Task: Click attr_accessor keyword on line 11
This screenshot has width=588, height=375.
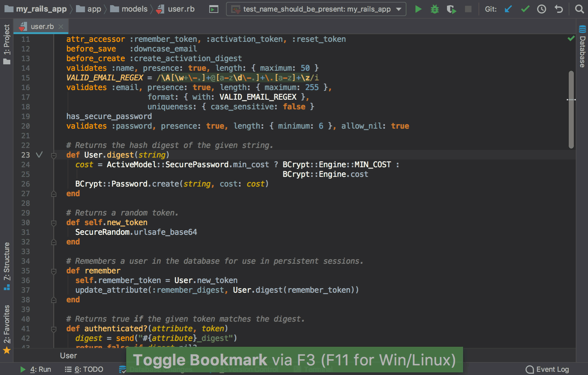Action: click(x=96, y=39)
